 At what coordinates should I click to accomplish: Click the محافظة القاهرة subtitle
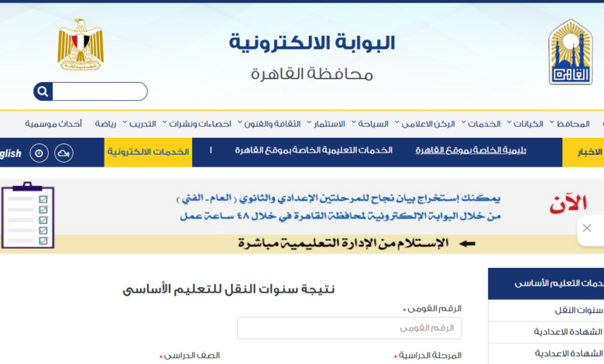click(312, 74)
